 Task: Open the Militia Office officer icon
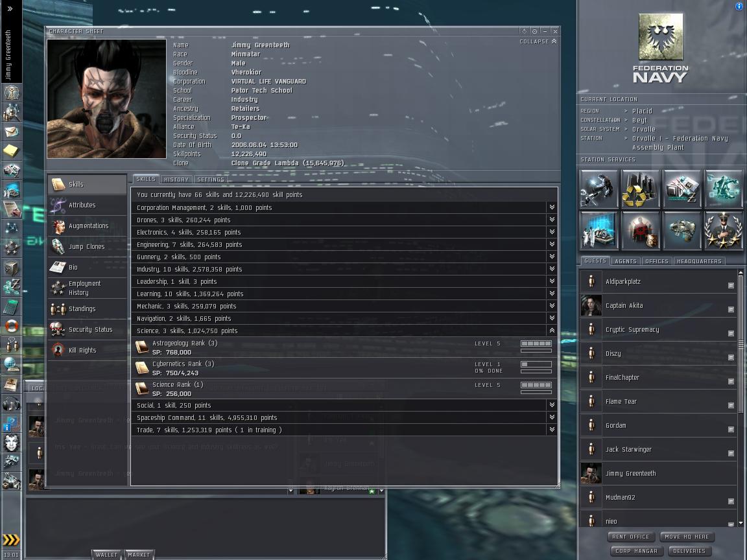tap(723, 231)
